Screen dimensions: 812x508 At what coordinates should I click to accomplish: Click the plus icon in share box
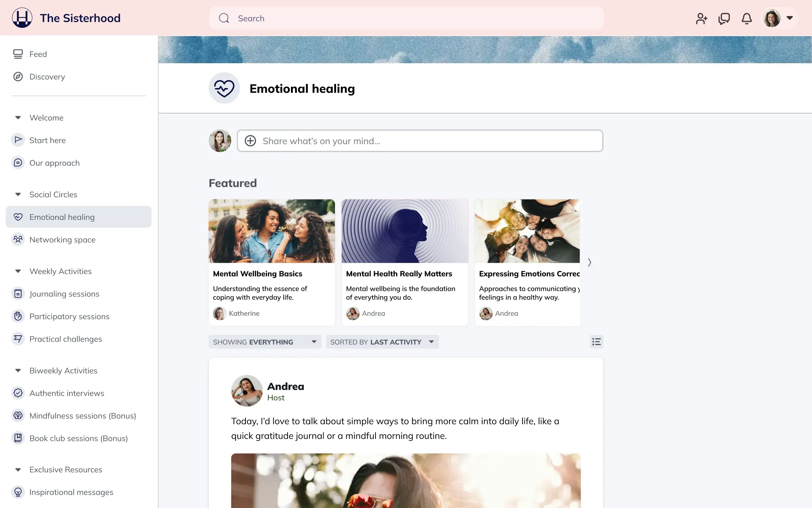coord(250,141)
